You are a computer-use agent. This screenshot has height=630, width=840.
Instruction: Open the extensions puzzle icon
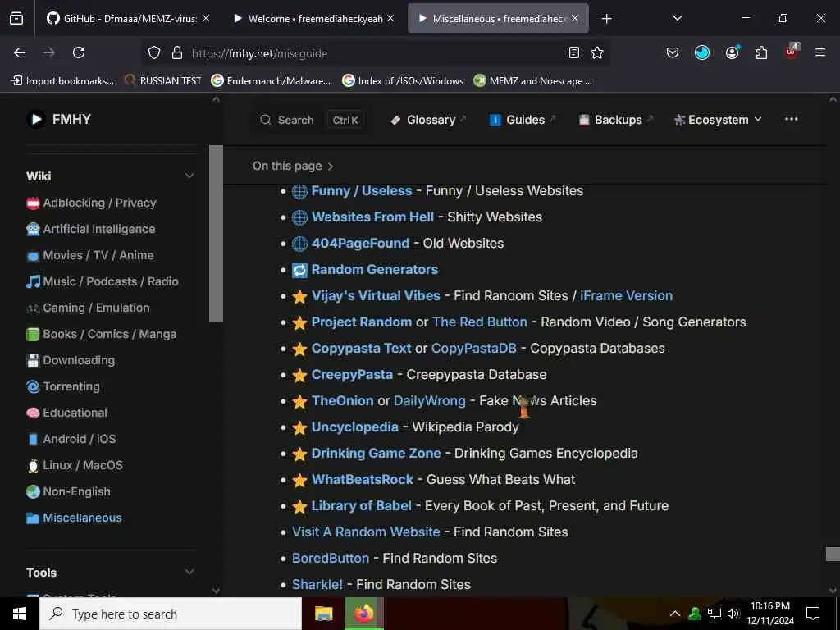[761, 52]
